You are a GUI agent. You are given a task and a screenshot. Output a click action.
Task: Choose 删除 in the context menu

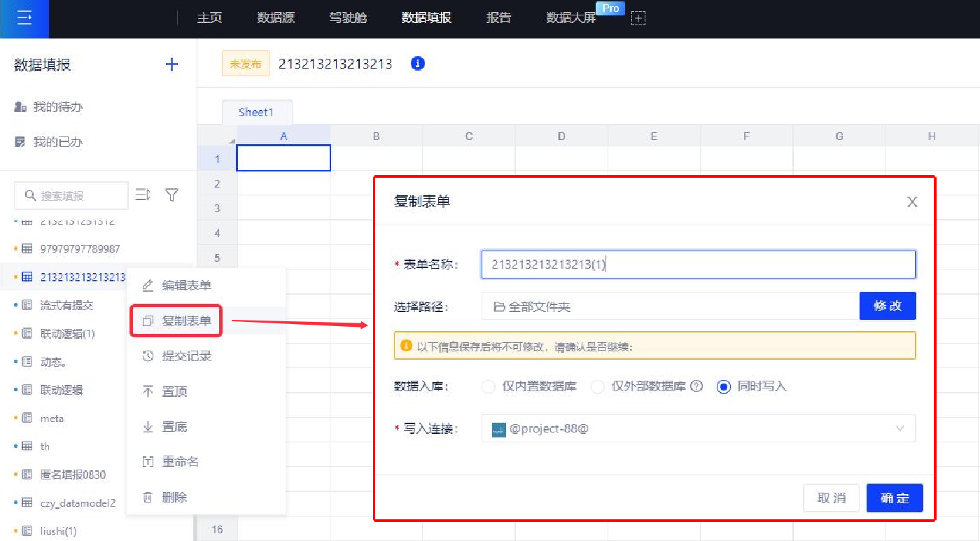174,498
